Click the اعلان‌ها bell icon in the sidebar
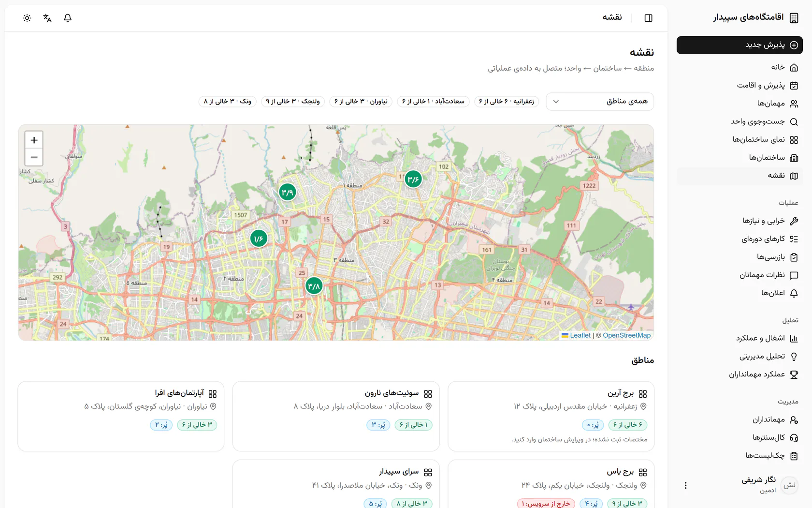 click(794, 293)
